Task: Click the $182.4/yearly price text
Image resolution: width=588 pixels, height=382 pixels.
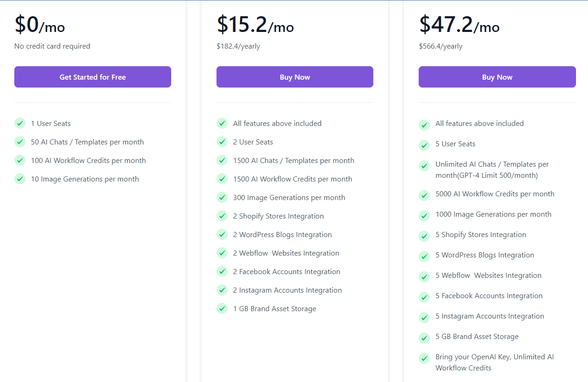Action: pyautogui.click(x=238, y=46)
